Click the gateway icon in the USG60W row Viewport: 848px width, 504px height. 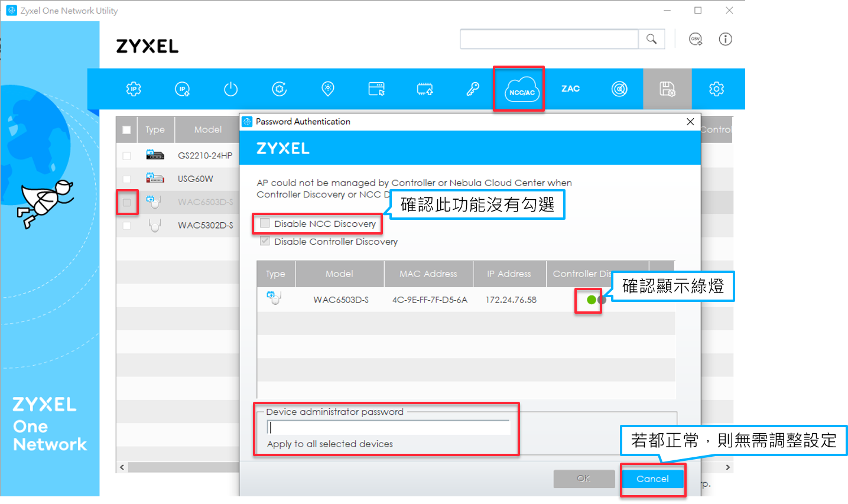pyautogui.click(x=155, y=178)
